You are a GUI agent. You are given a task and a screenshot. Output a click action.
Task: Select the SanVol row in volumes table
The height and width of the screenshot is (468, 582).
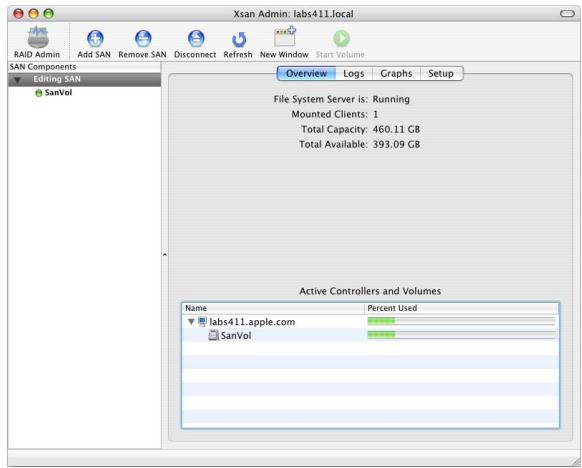click(370, 335)
